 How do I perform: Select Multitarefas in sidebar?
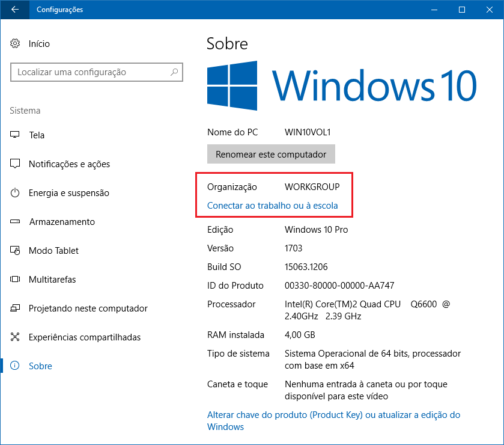pyautogui.click(x=52, y=279)
